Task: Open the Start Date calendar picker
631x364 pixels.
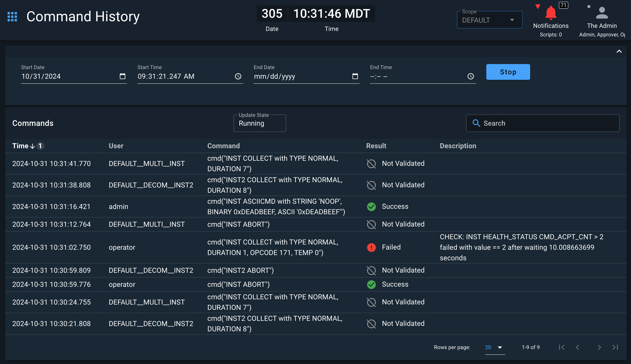Action: click(123, 76)
